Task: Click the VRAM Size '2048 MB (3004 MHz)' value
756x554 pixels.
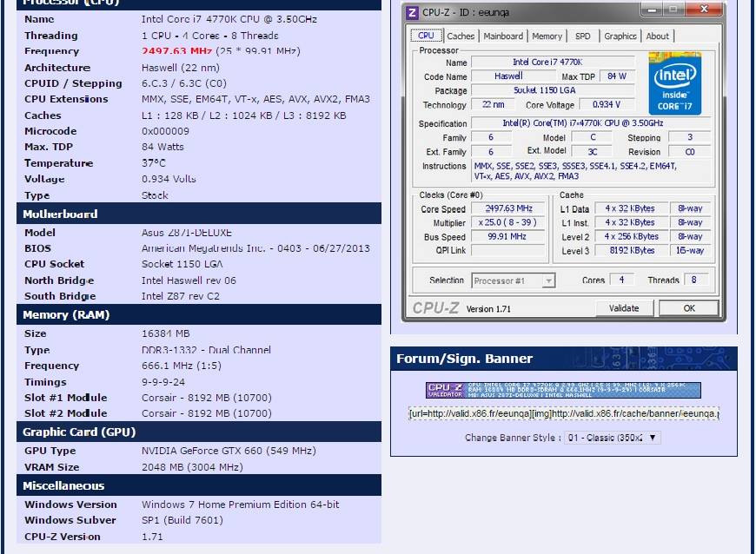Action: pyautogui.click(x=192, y=467)
